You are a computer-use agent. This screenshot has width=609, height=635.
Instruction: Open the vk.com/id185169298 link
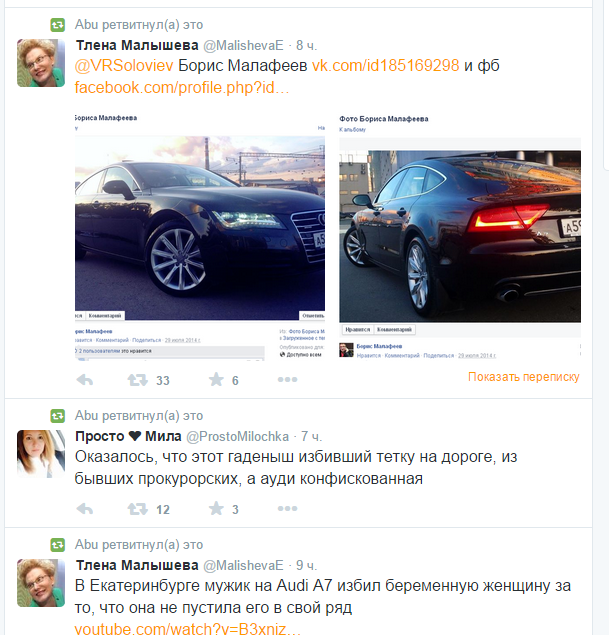pyautogui.click(x=385, y=65)
